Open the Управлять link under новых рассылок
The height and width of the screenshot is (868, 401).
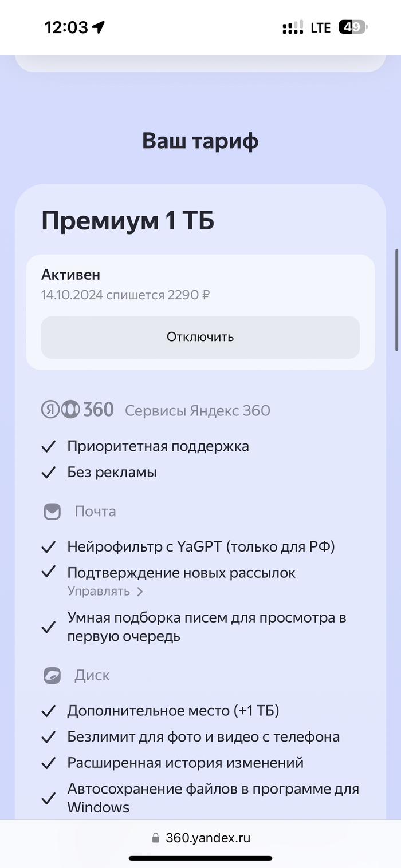99,591
